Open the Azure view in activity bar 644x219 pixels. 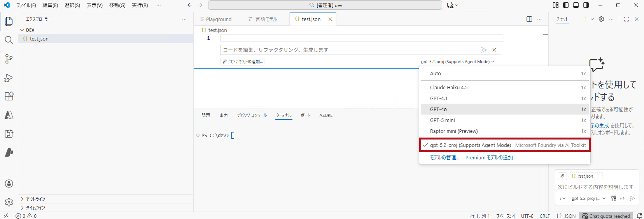9,115
